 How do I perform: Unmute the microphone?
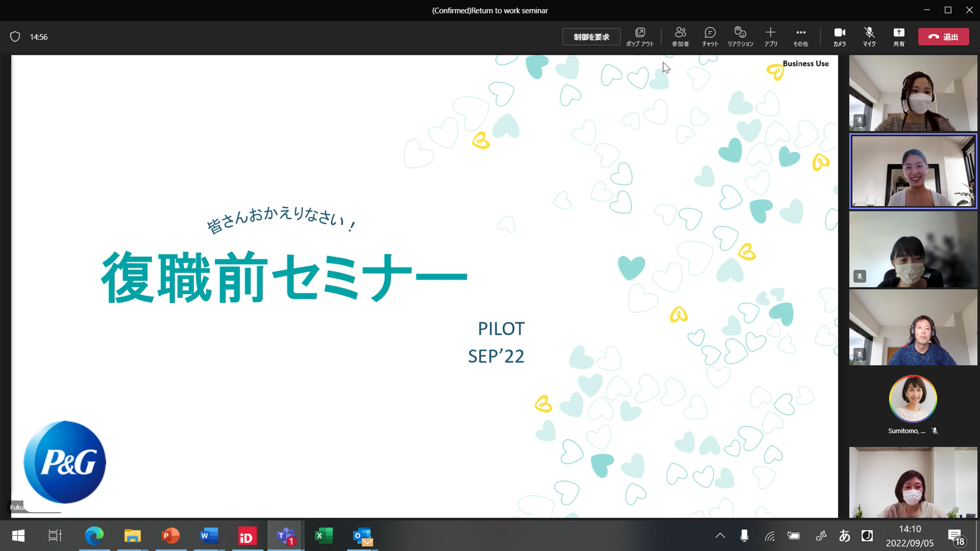coord(869,37)
